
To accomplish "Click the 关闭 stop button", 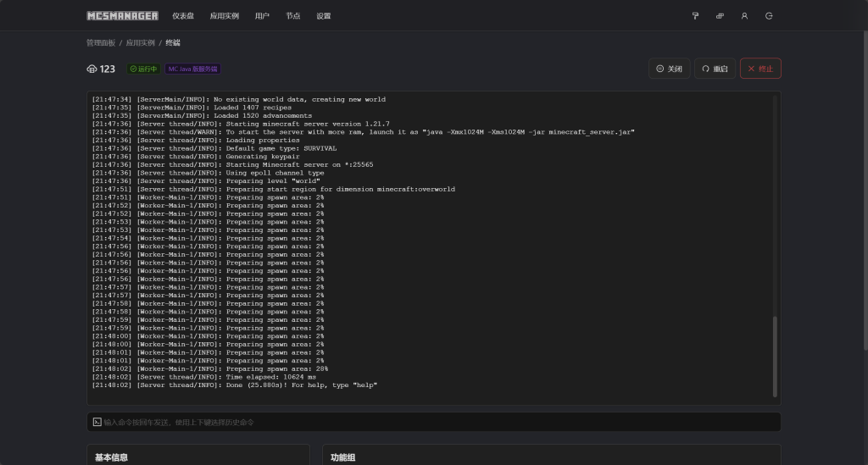I will (670, 69).
